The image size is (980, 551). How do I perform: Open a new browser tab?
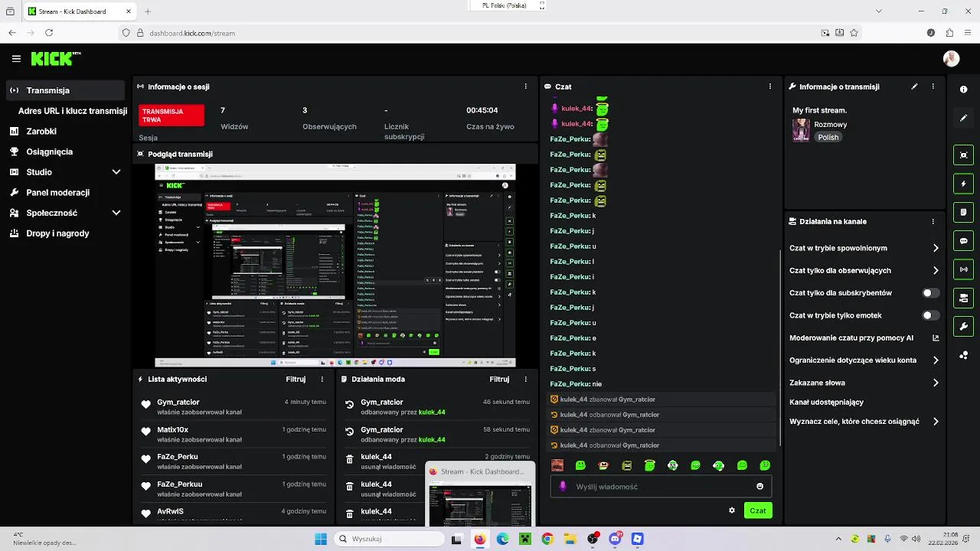point(148,11)
